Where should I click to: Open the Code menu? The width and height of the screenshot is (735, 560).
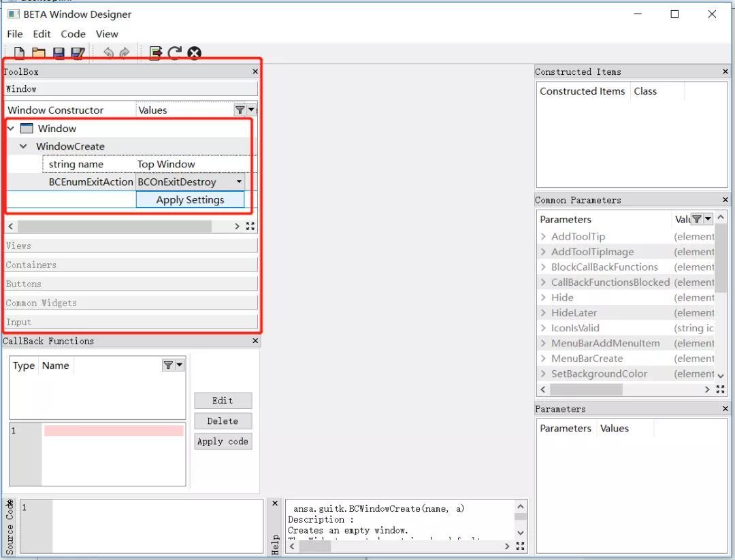73,34
